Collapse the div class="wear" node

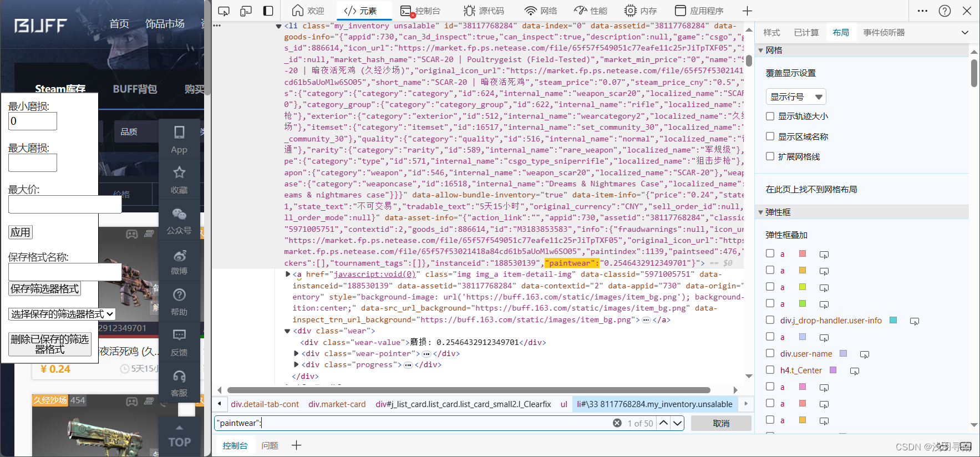[287, 331]
